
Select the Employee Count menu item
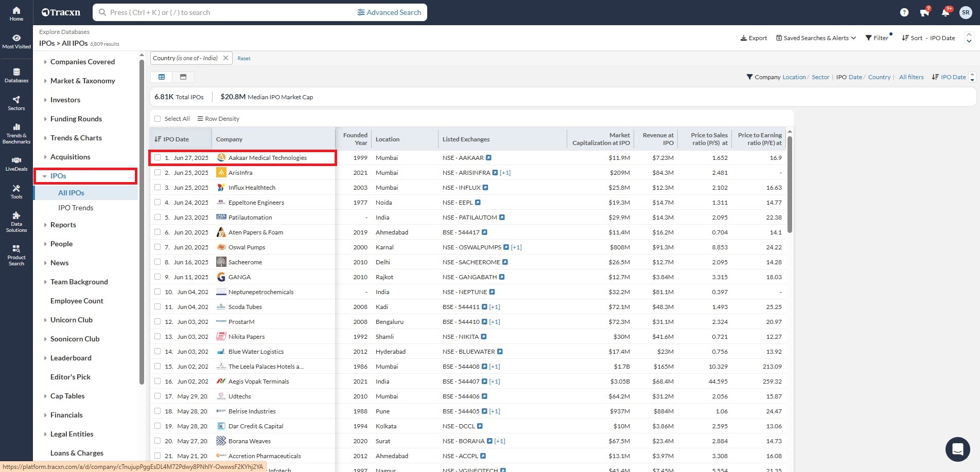[77, 301]
